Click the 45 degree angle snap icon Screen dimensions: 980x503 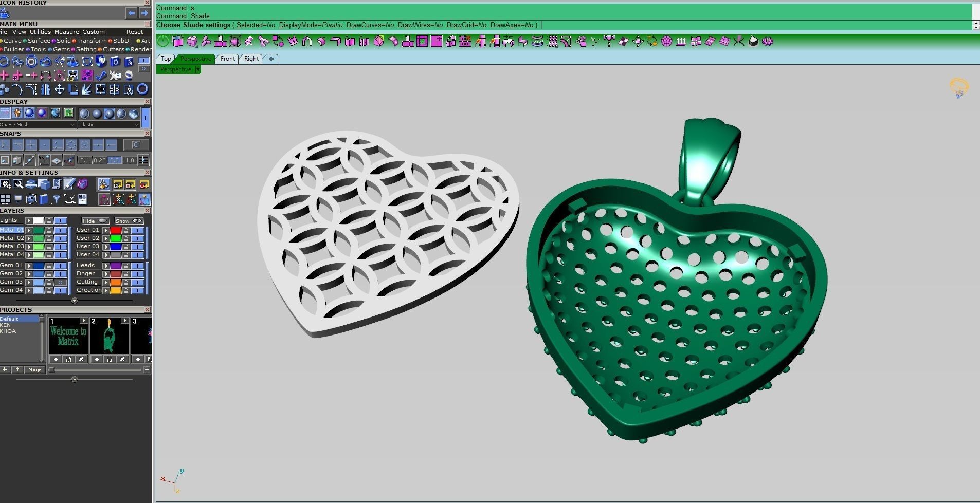pyautogui.click(x=44, y=160)
